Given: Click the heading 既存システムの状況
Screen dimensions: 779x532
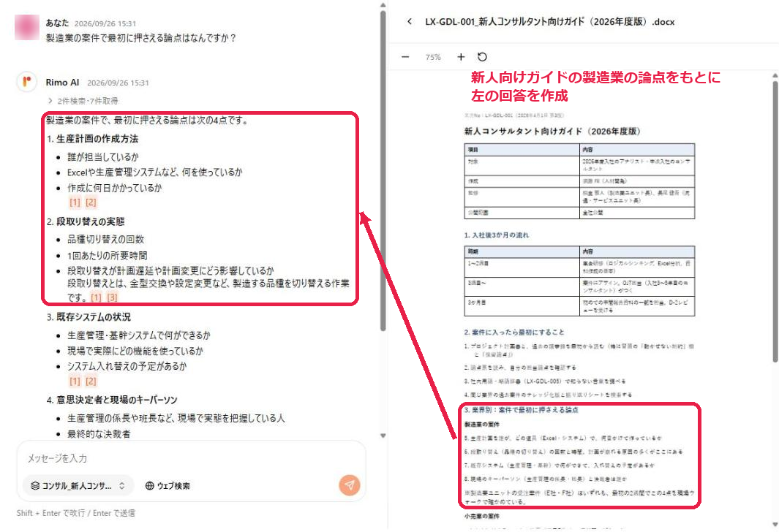Looking at the screenshot, I should (94, 316).
